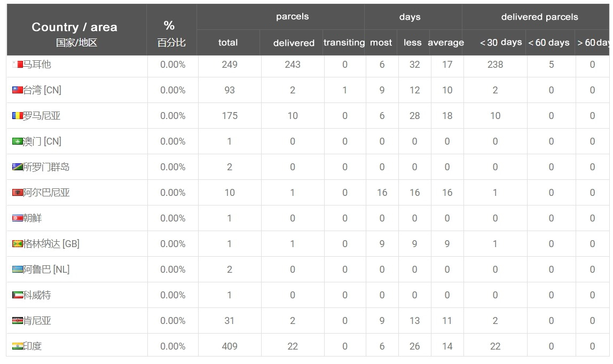Screen dimensions: 613x364
Task: Click the Malta flag icon
Action: (18, 65)
